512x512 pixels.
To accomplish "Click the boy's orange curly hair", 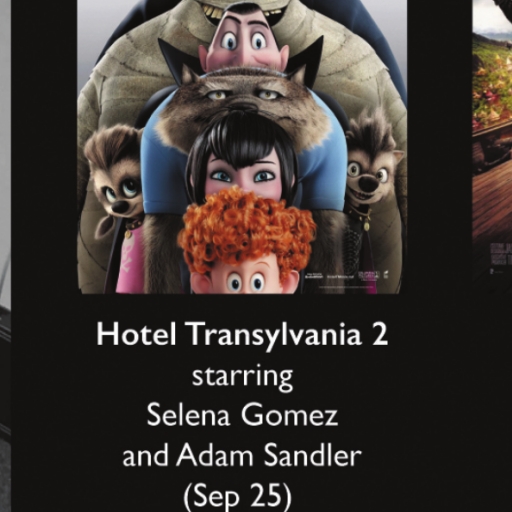I will click(x=248, y=230).
